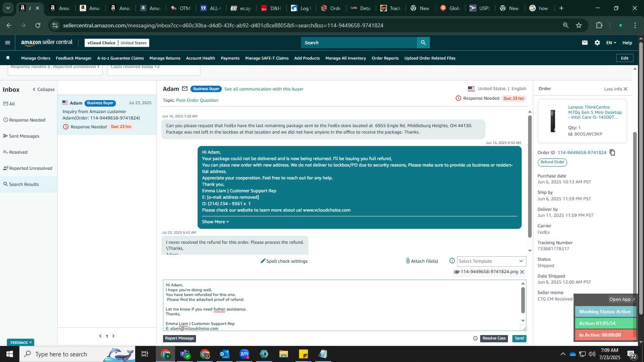This screenshot has height=362, width=644.
Task: Open Spell check settings
Action: pos(284,261)
